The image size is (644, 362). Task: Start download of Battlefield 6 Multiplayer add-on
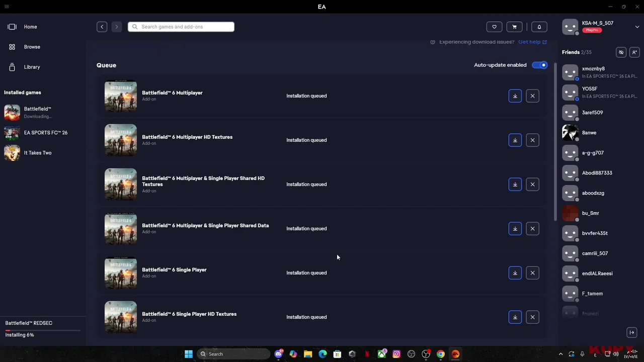[515, 96]
